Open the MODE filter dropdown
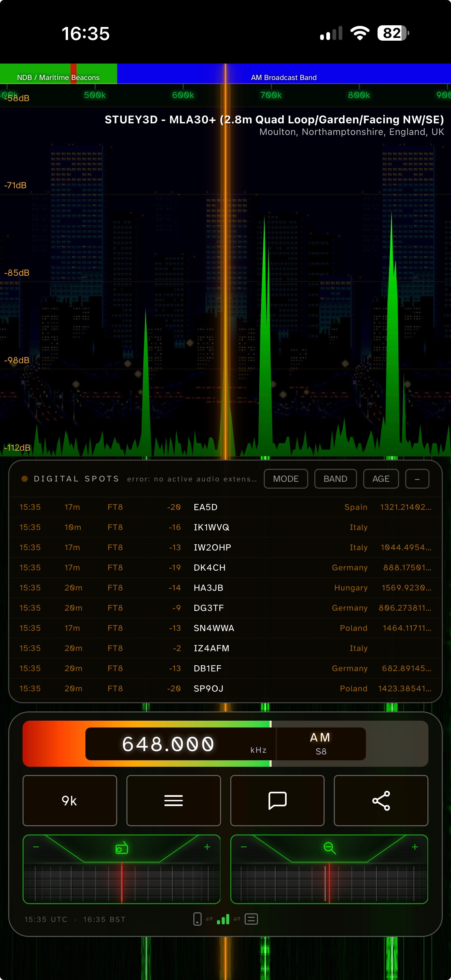The image size is (451, 980). click(286, 479)
